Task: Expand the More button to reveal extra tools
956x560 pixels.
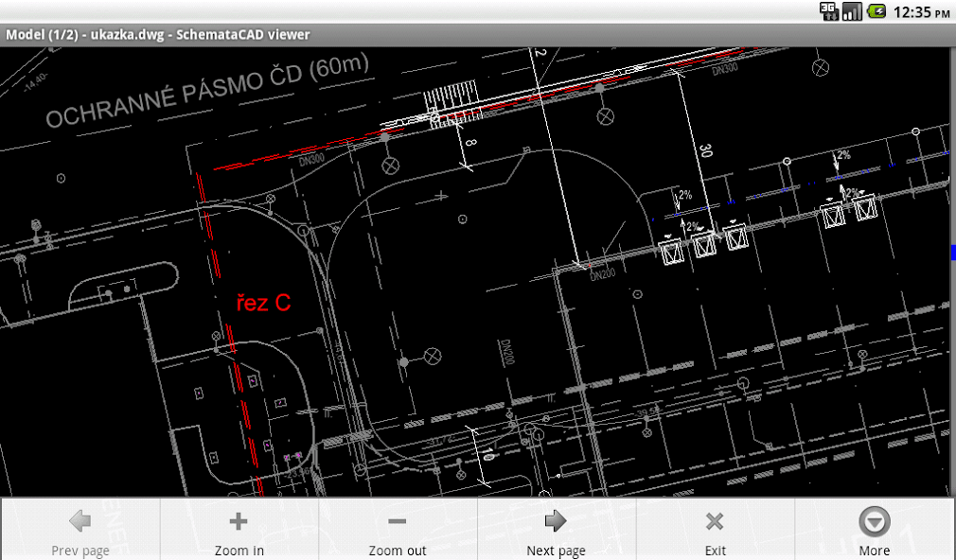Action: 874,530
